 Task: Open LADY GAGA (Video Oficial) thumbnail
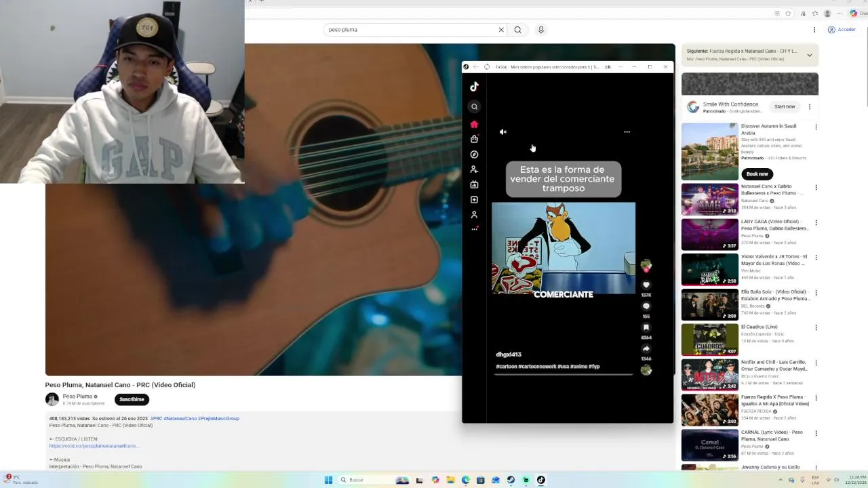709,235
